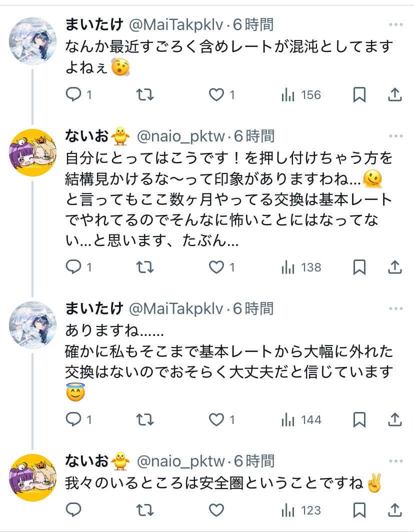Like the tweet with 156 views

tap(216, 94)
